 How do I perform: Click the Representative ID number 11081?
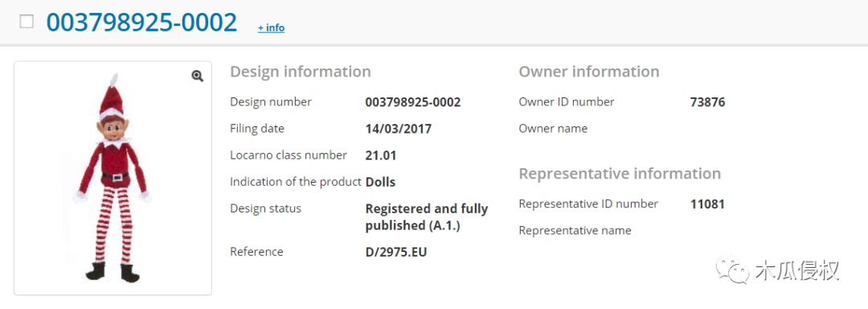click(707, 204)
